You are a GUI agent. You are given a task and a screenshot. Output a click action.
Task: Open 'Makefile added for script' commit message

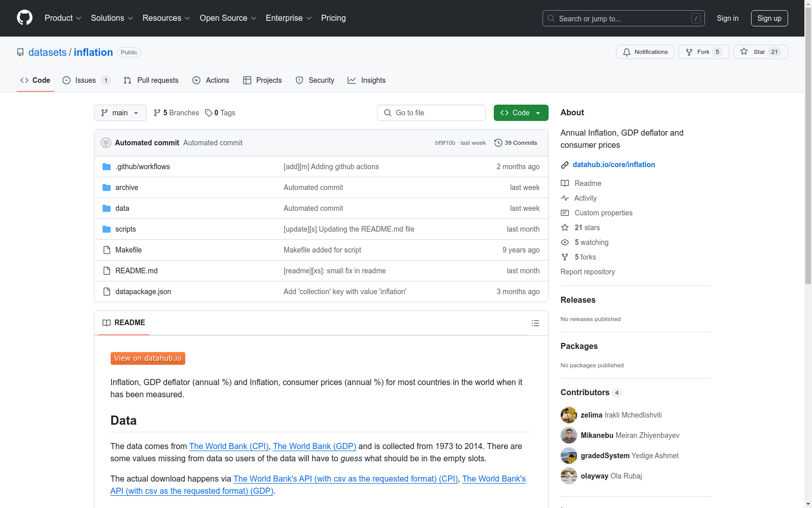pyautogui.click(x=322, y=250)
